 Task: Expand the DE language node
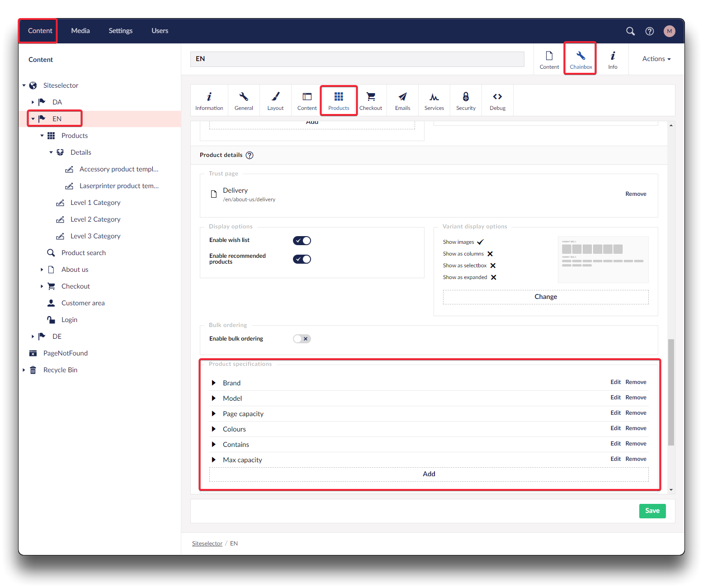[x=33, y=337]
